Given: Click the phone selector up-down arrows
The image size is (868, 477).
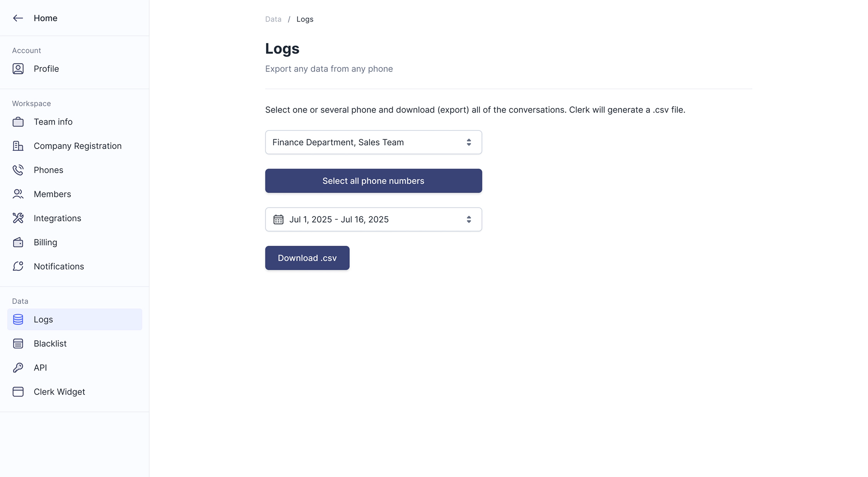Looking at the screenshot, I should (x=469, y=142).
